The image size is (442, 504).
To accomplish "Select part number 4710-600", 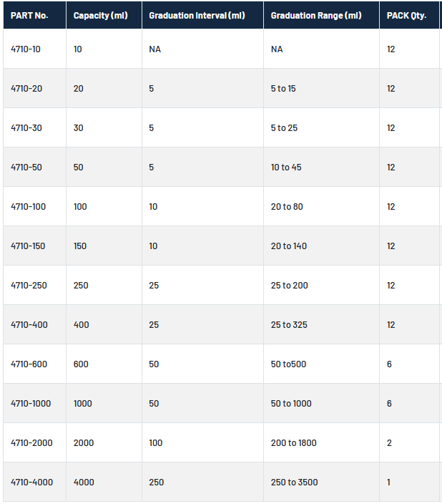I will point(29,364).
